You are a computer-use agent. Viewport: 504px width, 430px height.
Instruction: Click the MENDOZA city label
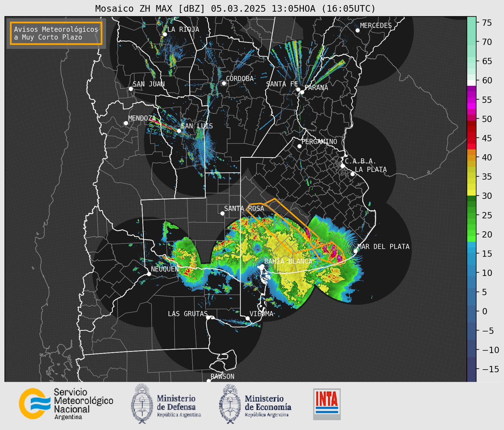142,118
